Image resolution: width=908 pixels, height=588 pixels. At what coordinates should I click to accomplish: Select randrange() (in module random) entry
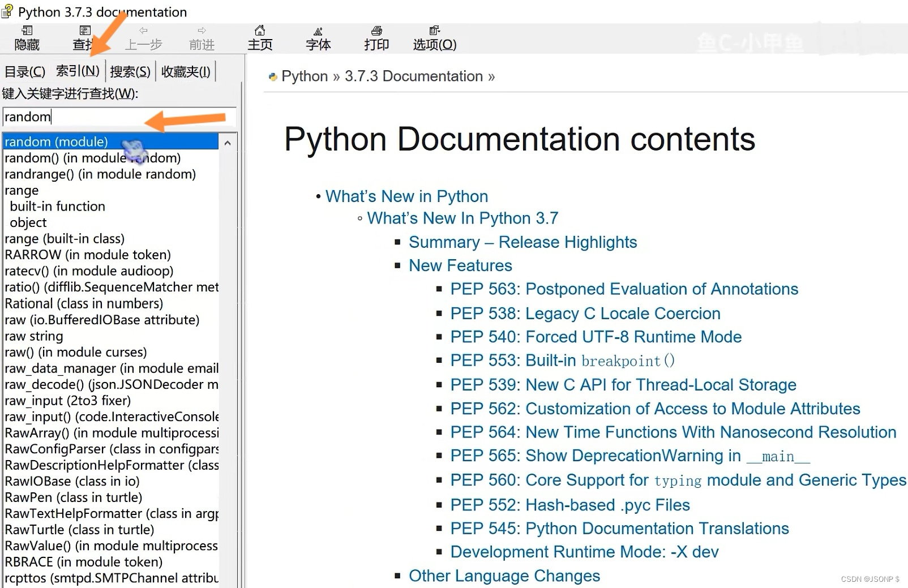point(100,174)
